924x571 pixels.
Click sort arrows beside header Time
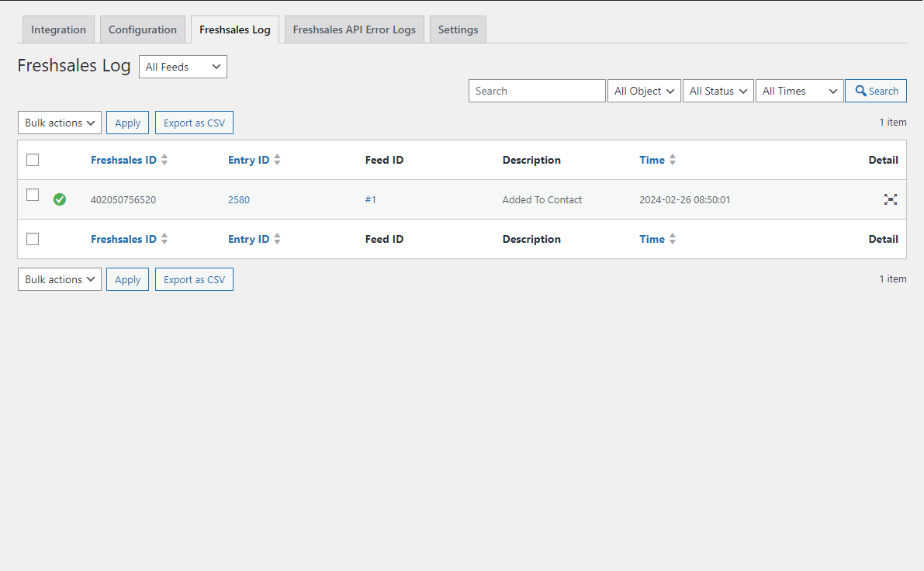pos(673,160)
